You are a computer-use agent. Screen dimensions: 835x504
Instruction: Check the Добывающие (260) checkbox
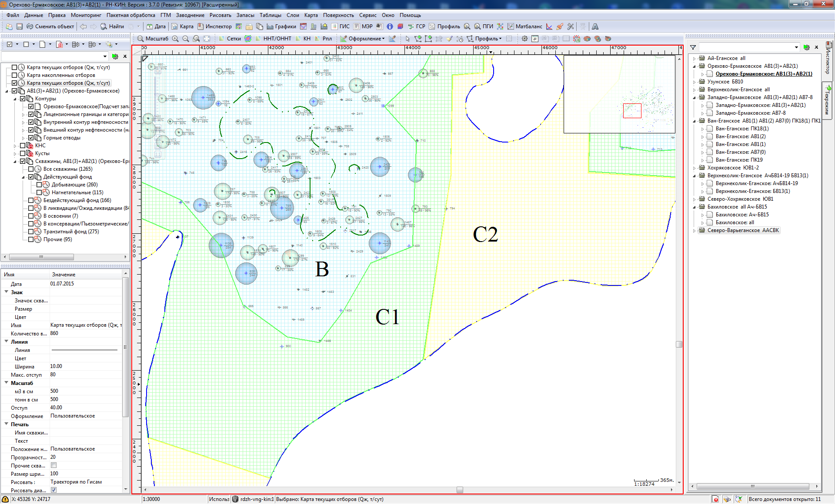[39, 185]
